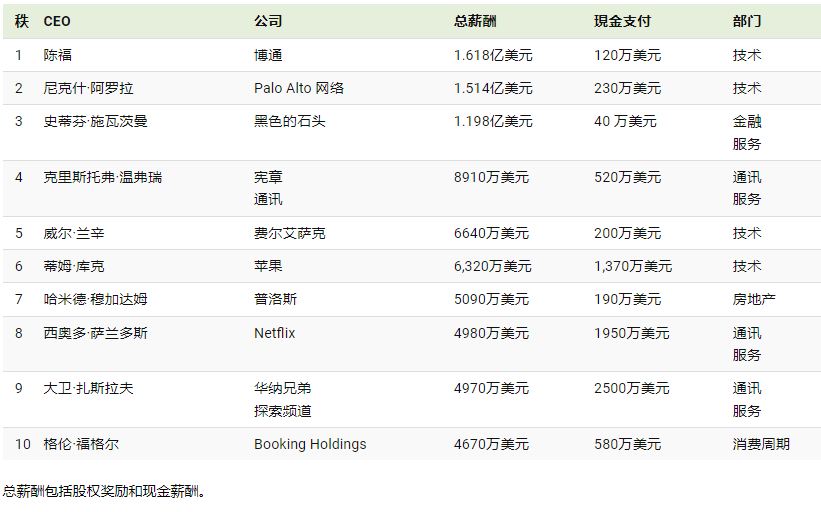
Task: Click total pay 4980万美元
Action: coord(491,333)
